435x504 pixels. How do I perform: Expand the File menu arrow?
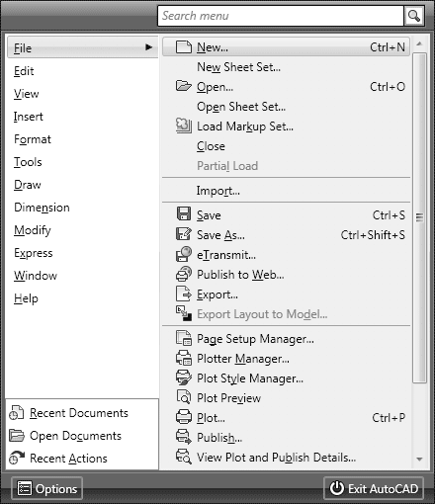[x=148, y=47]
